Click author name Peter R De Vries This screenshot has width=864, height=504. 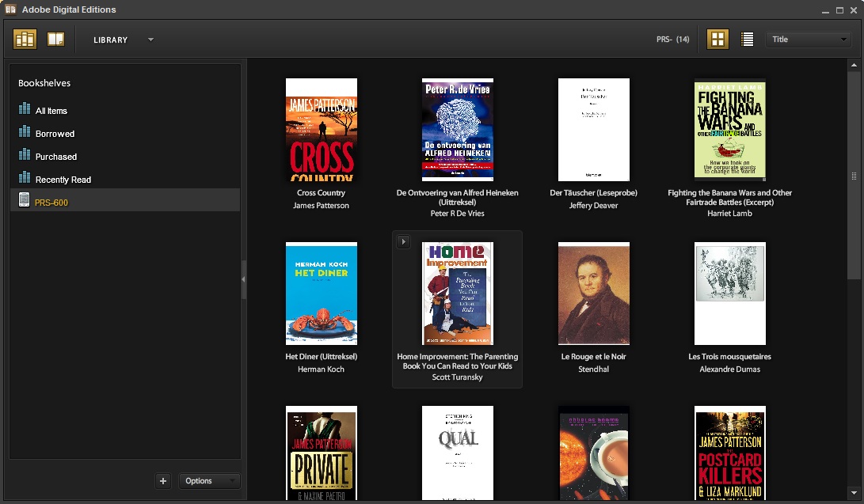pos(458,214)
